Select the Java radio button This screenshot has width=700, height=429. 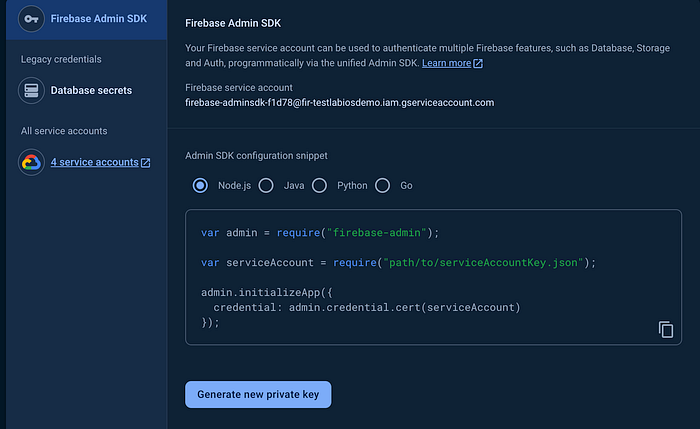click(x=266, y=185)
